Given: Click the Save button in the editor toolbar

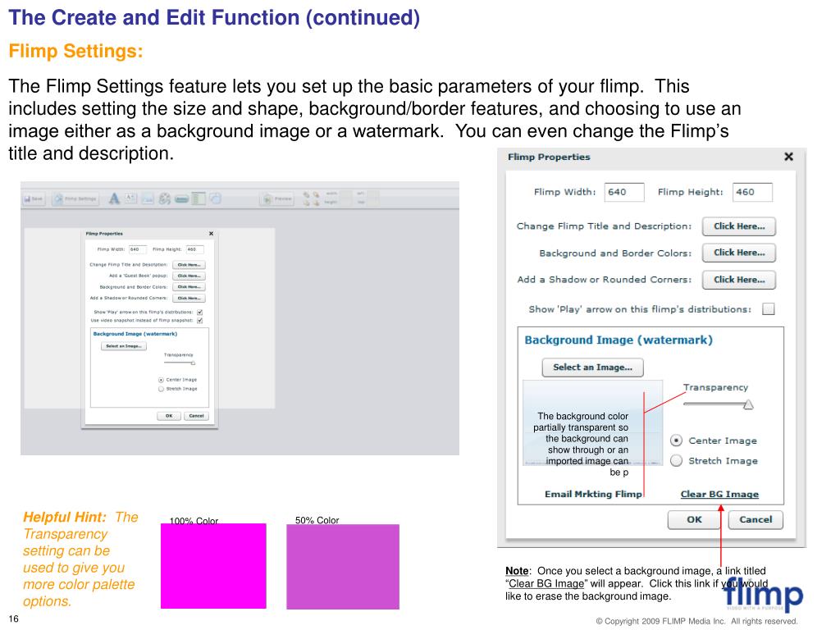Looking at the screenshot, I should coord(33,199).
